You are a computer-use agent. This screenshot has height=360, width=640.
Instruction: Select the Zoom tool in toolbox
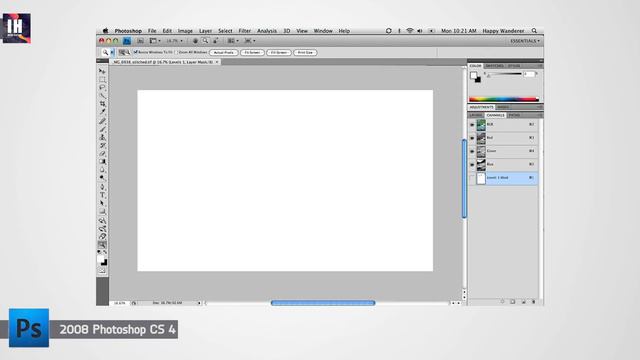coord(102,245)
